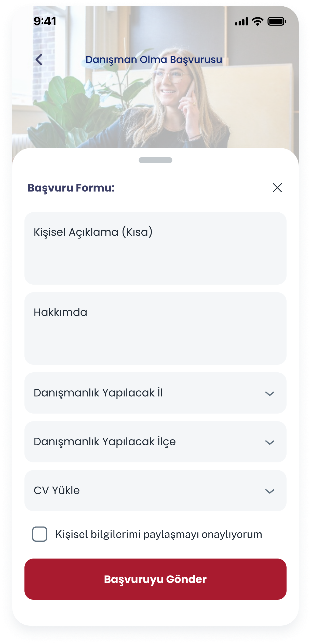Tap the header photo of the woman

click(173, 107)
